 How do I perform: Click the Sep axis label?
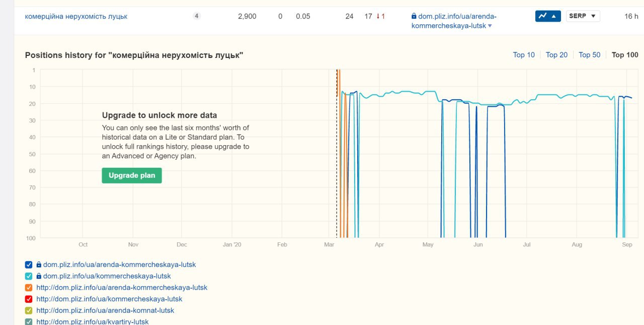pos(627,244)
